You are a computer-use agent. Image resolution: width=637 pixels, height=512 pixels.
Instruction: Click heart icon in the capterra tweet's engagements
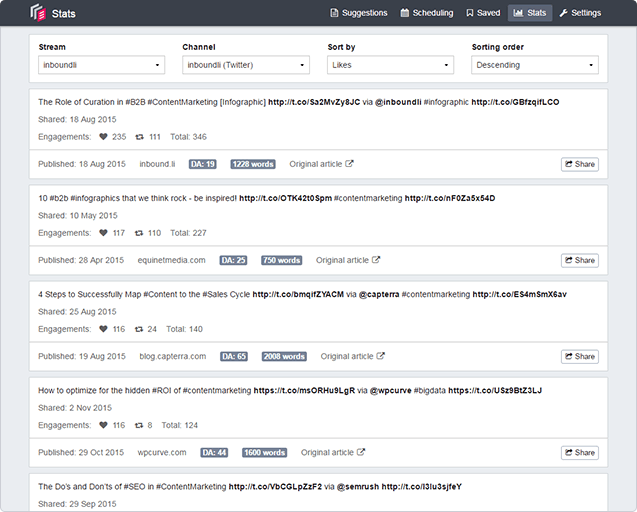tap(103, 329)
